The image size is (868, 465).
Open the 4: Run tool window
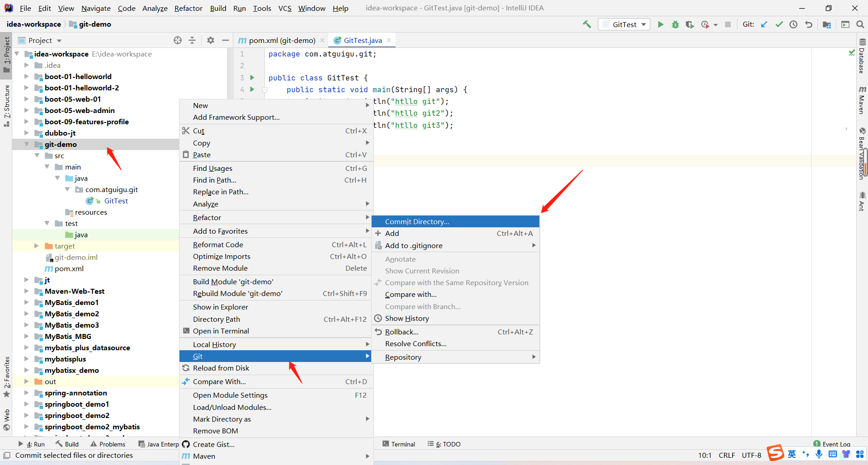pyautogui.click(x=31, y=444)
